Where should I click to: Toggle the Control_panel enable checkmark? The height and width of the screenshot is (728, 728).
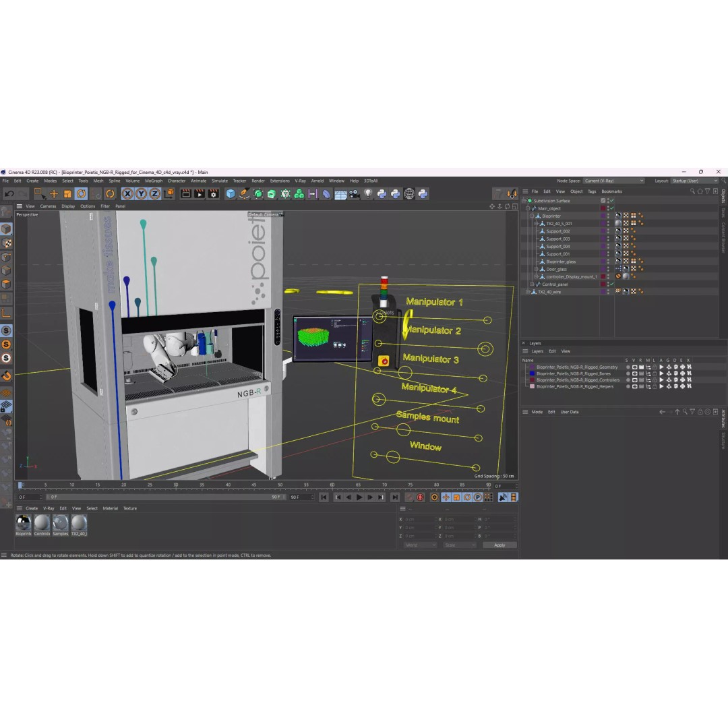click(612, 284)
